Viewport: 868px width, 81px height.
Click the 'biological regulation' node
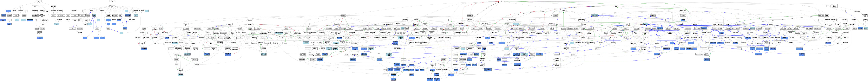click(x=470, y=15)
